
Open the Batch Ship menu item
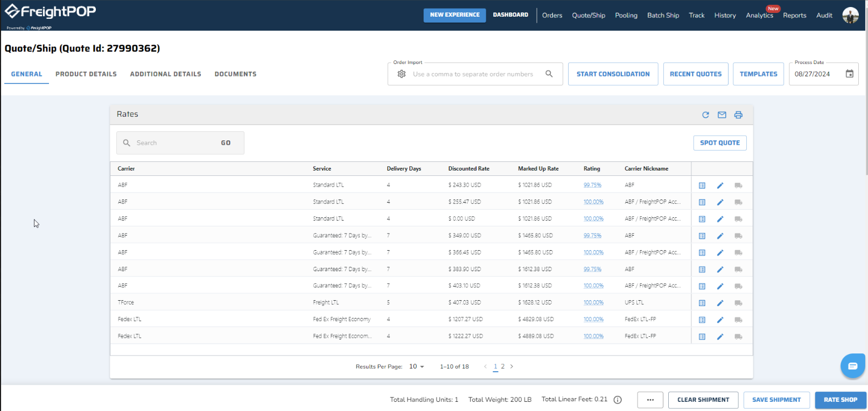663,15
